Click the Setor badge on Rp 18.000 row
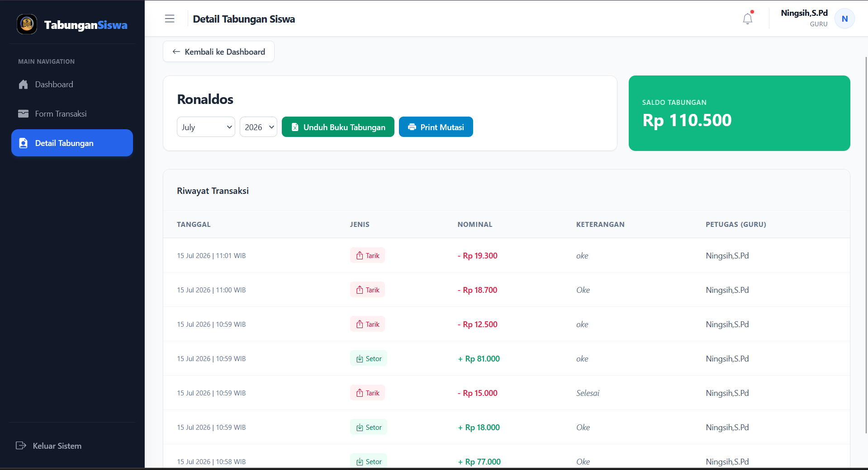The image size is (868, 470). [x=369, y=427]
